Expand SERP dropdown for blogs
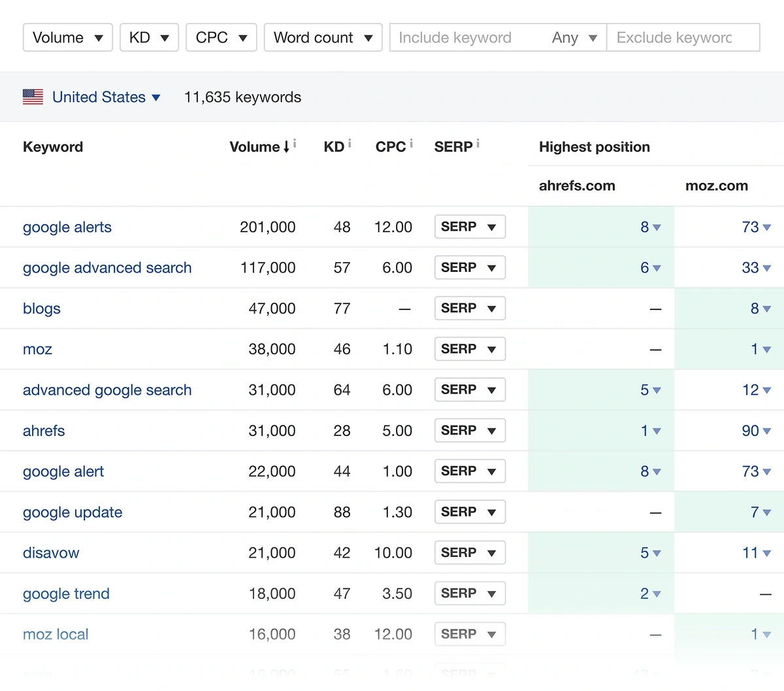The width and height of the screenshot is (784, 691). point(470,308)
